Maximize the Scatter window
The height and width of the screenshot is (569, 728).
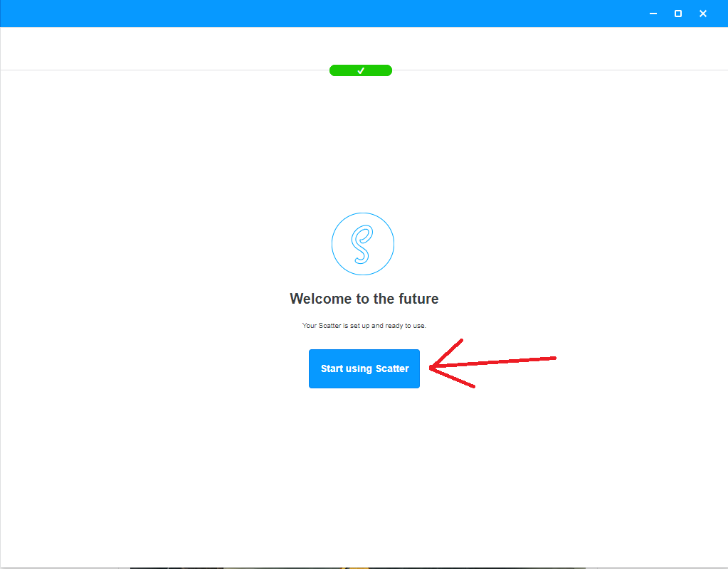[x=678, y=14]
